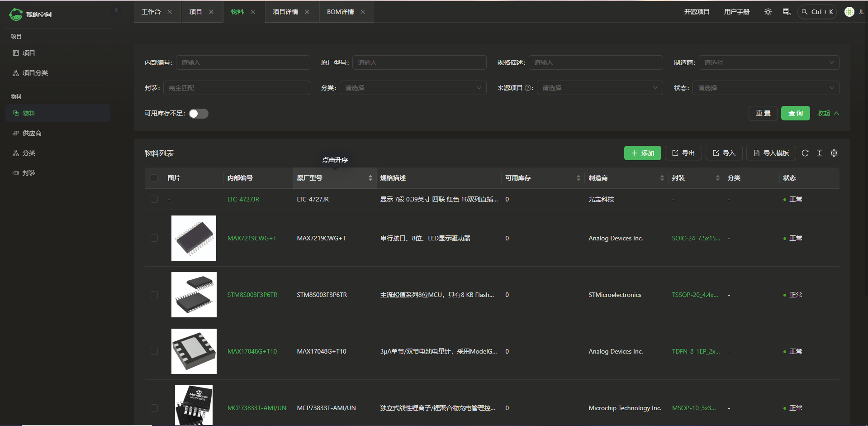Check the select-all checkbox in table header
Viewport: 868px width, 426px height.
tap(154, 178)
